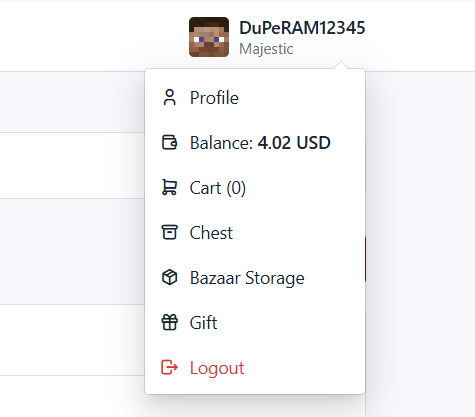Log out using the red Logout text
Image resolution: width=475 pixels, height=417 pixels.
point(217,368)
